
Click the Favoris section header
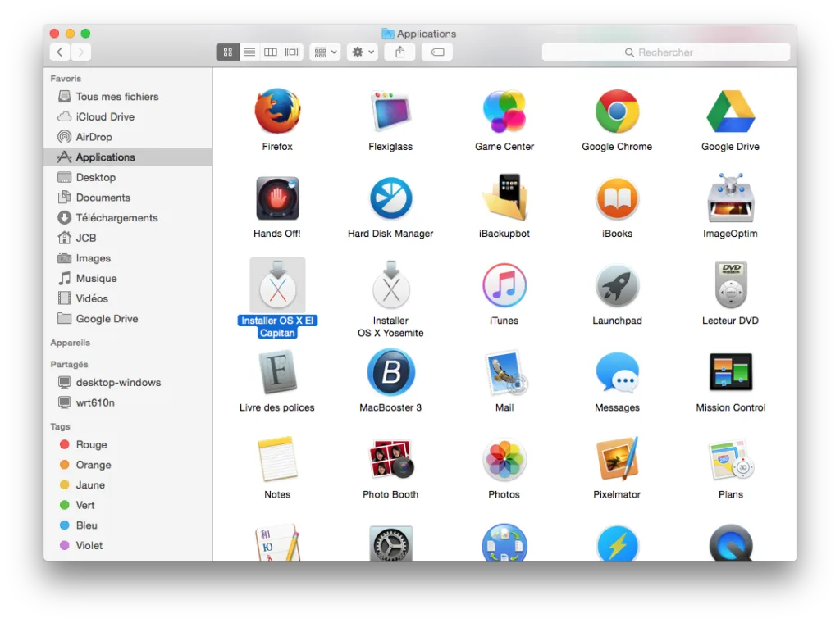pos(66,78)
